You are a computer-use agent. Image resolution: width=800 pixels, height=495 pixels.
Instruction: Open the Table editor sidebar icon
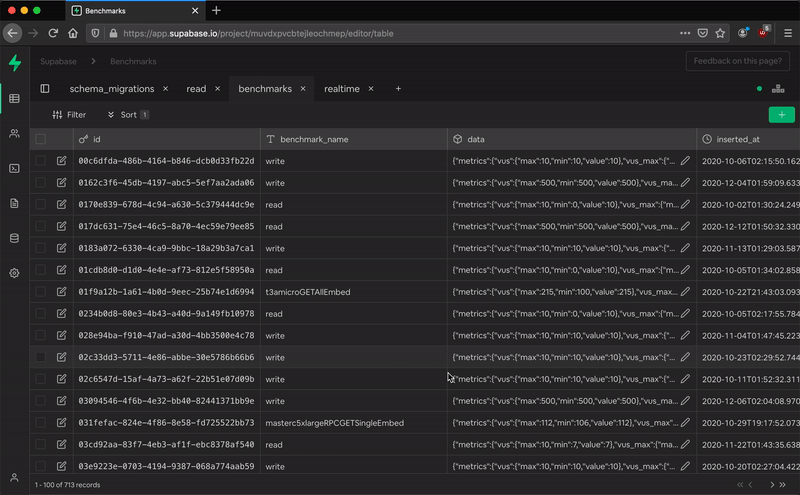[14, 98]
